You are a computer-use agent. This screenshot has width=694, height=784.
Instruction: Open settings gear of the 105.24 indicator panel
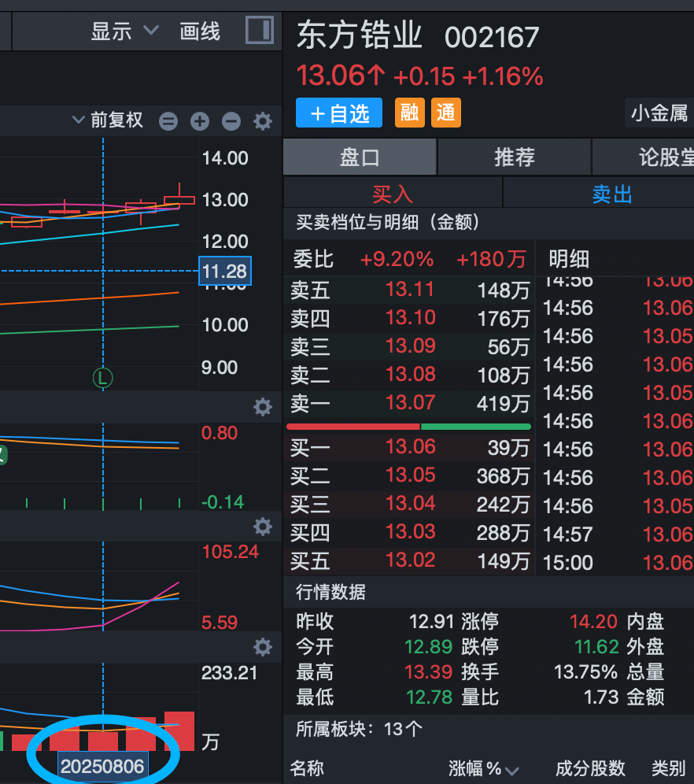coord(263,527)
